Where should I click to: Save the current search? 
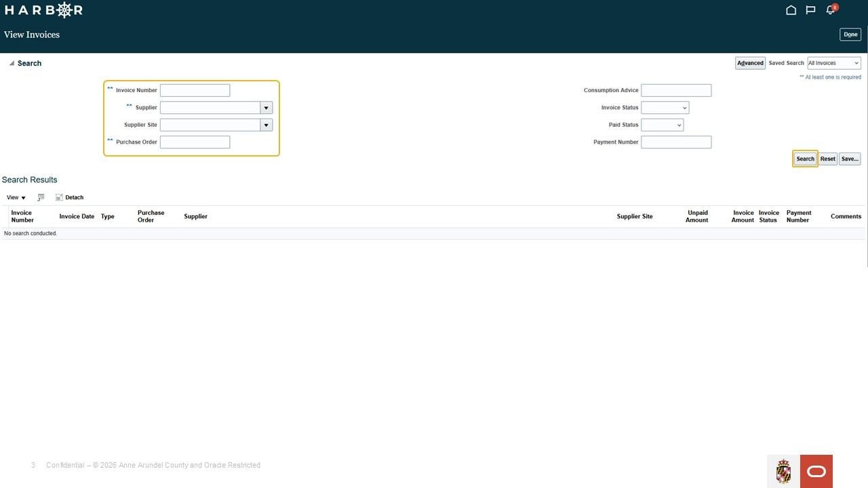point(850,159)
